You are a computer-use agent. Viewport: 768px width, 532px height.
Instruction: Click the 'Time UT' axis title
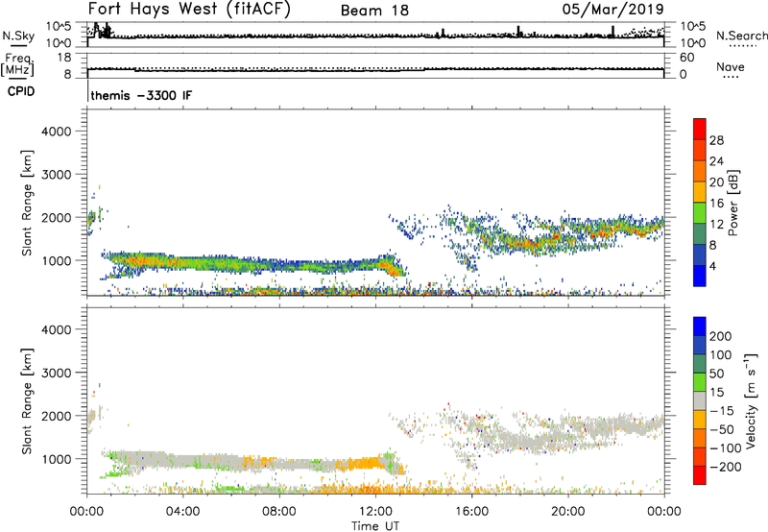[375, 525]
